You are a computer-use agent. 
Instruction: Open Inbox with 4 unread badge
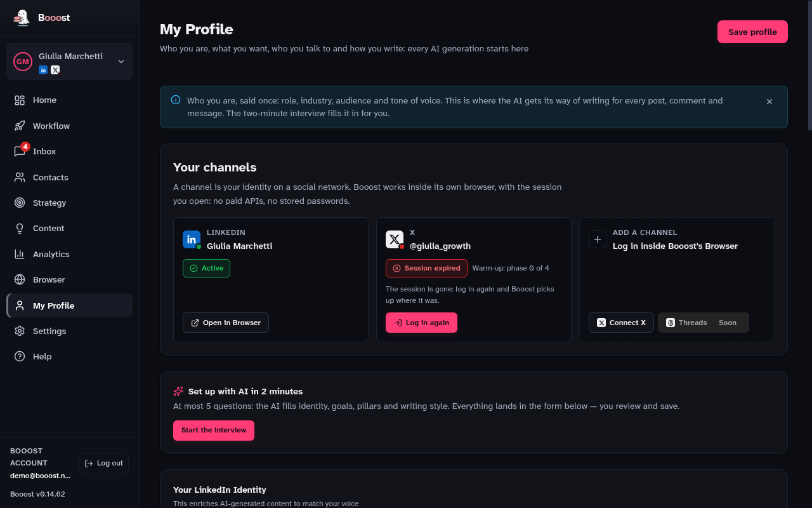69,151
